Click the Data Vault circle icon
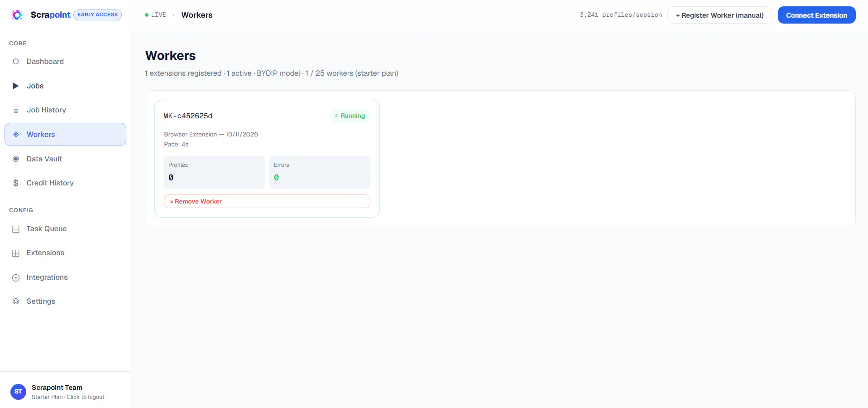Viewport: 868px width, 408px height. click(16, 159)
